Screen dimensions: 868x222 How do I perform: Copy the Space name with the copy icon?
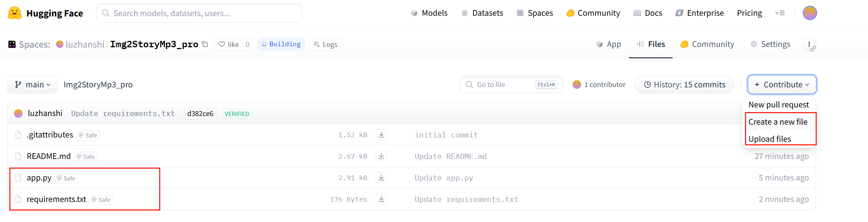[205, 44]
